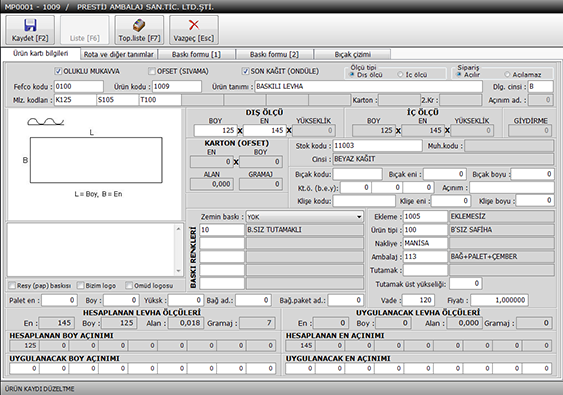This screenshot has height=395, width=563.
Task: Open Top.liste [F7] toolbar button
Action: coord(139,30)
